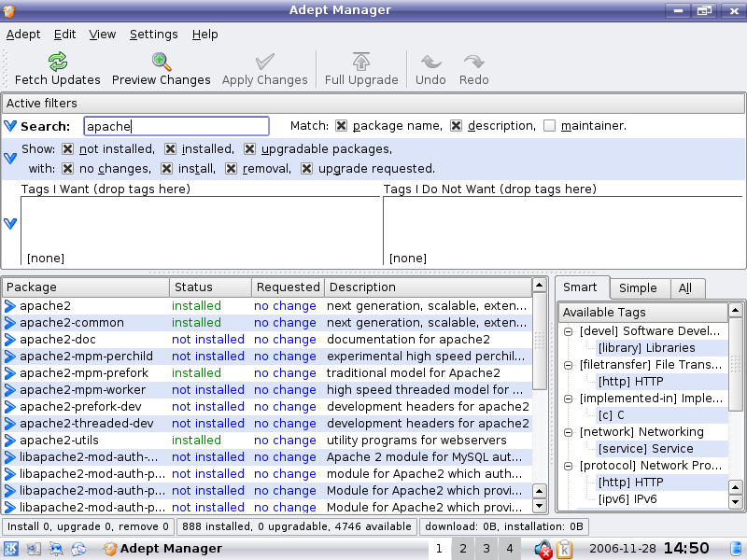
Task: Collapse the [implemented-in] tag node
Action: (568, 399)
